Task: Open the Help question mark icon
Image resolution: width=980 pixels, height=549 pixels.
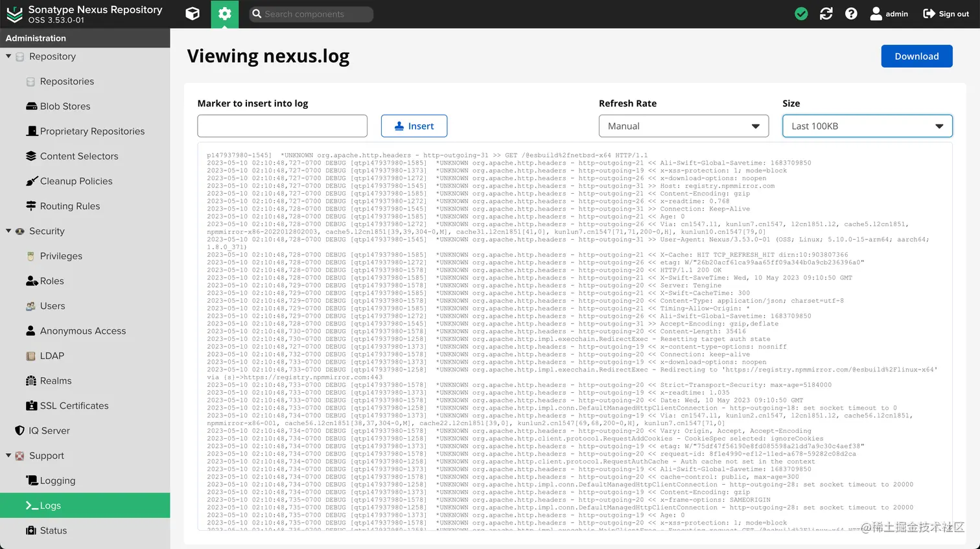Action: (x=851, y=14)
